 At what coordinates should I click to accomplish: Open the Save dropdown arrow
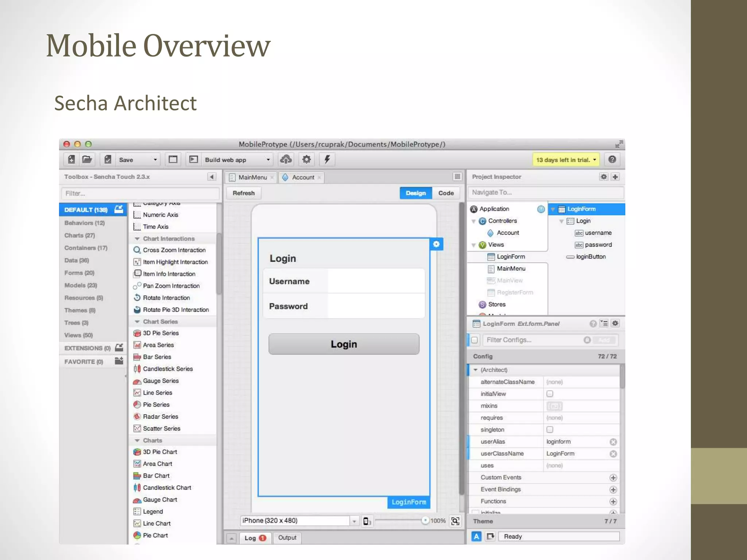click(155, 160)
